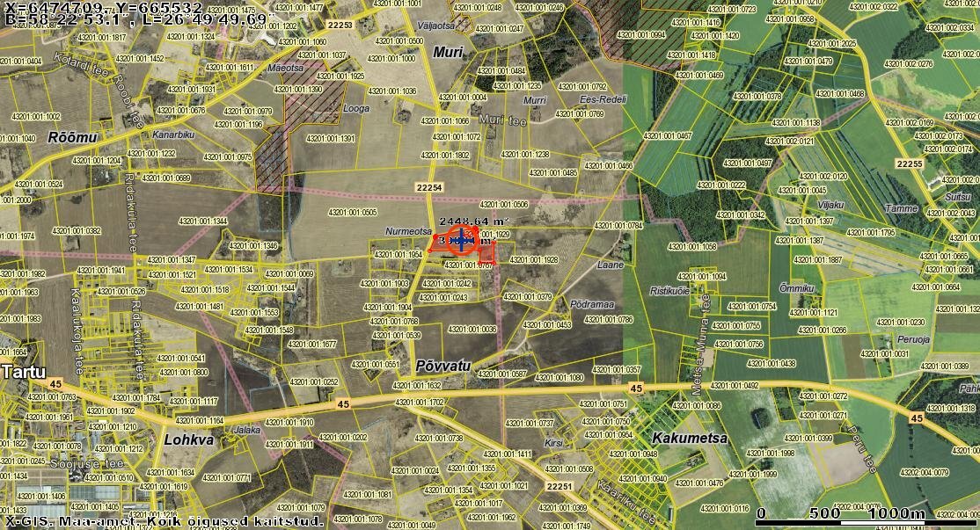Click the X-GIS Maa-amet copyright text

click(163, 522)
